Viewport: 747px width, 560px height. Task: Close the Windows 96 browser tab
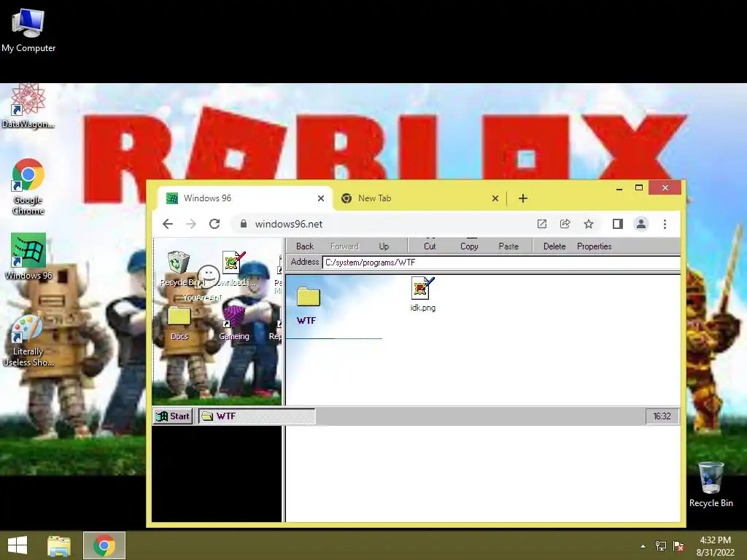tap(321, 198)
